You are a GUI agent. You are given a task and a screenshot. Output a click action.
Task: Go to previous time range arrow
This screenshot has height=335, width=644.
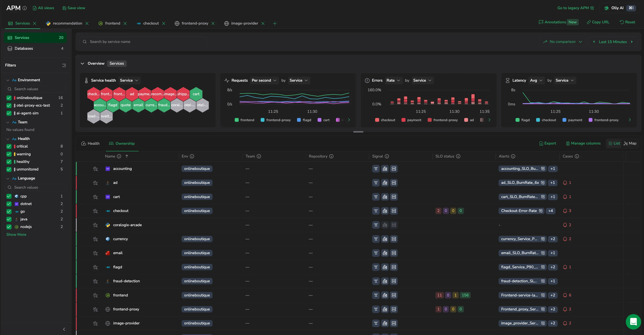(594, 42)
